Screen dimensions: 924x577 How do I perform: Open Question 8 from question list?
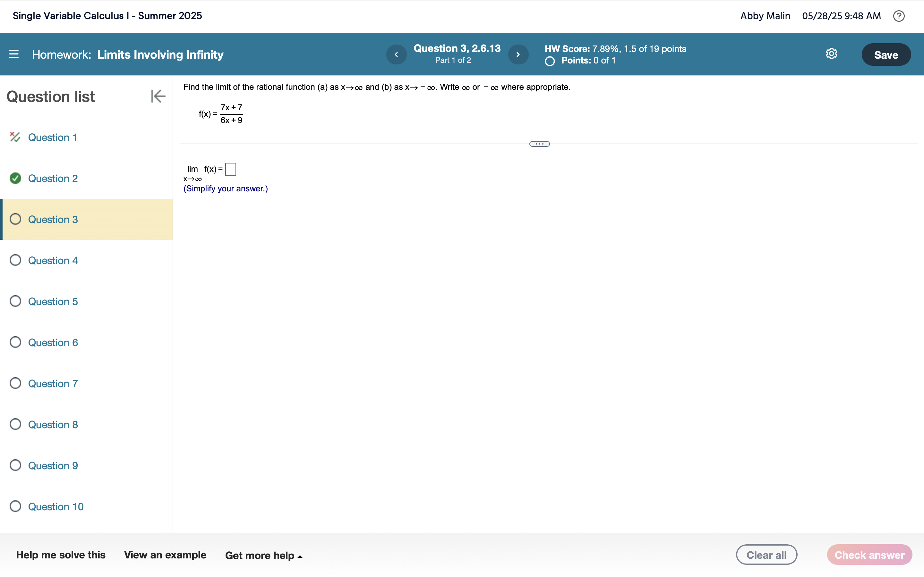coord(53,424)
